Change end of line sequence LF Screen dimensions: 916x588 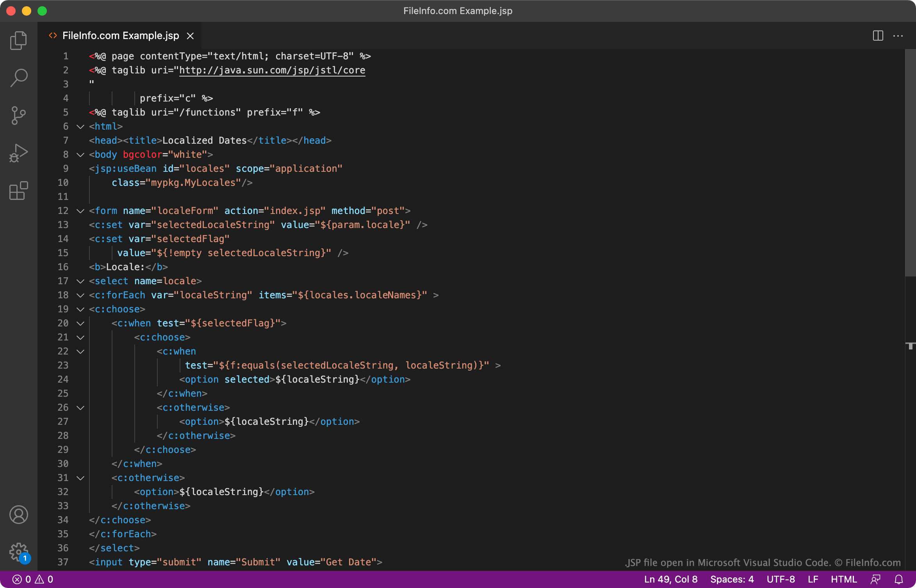(813, 579)
